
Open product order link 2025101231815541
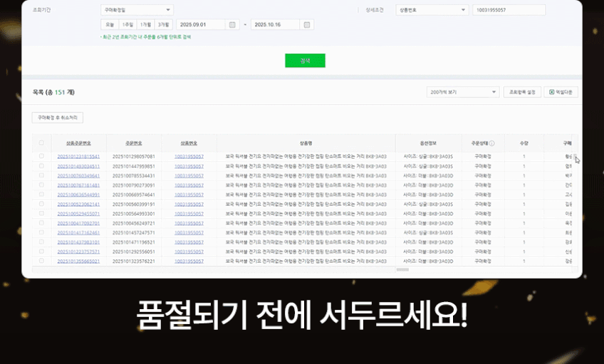click(x=78, y=157)
